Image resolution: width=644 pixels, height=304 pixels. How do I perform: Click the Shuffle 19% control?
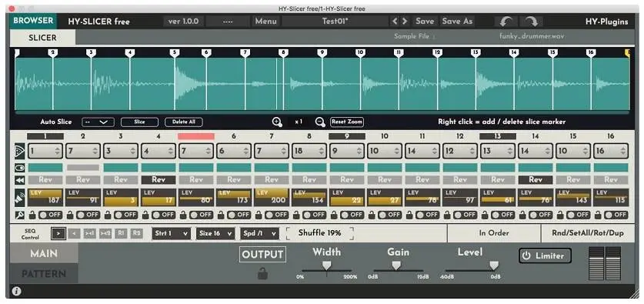click(x=319, y=233)
